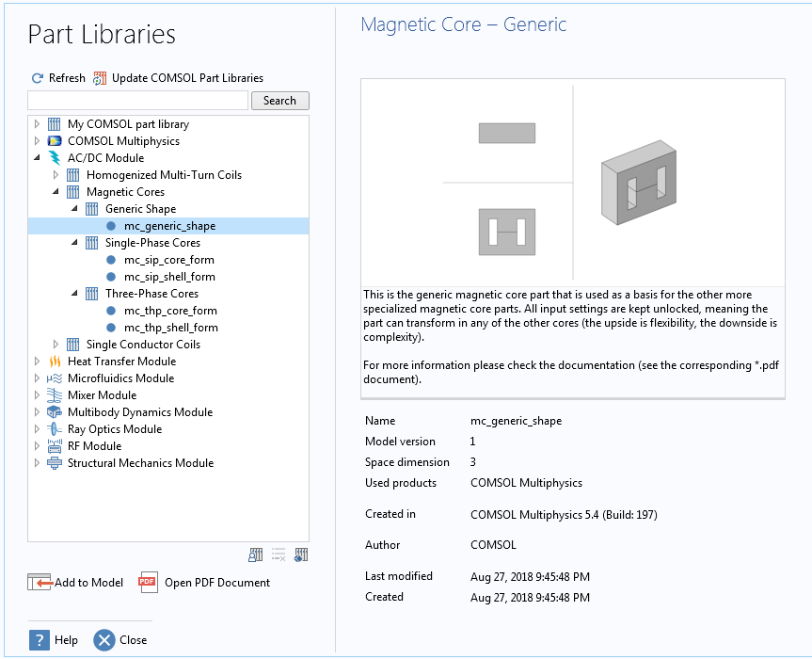Click the Single-Phase Cores folder icon

tap(91, 243)
